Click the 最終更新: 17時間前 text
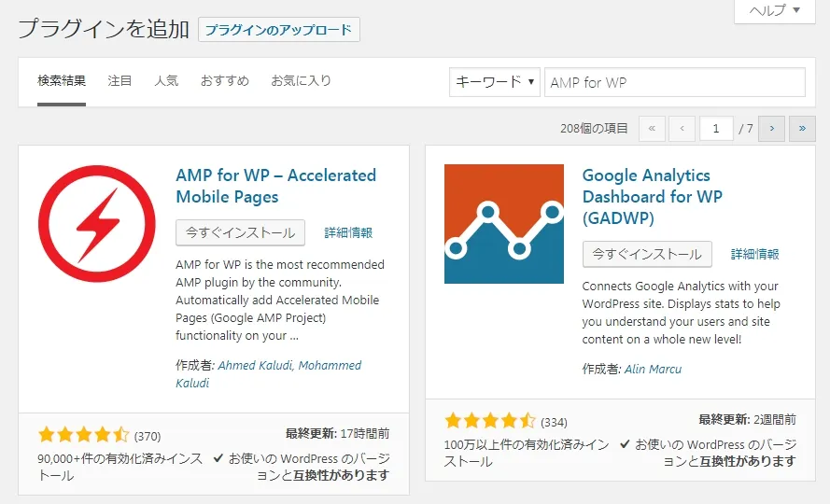Screen dimensions: 830x504 click(338, 434)
